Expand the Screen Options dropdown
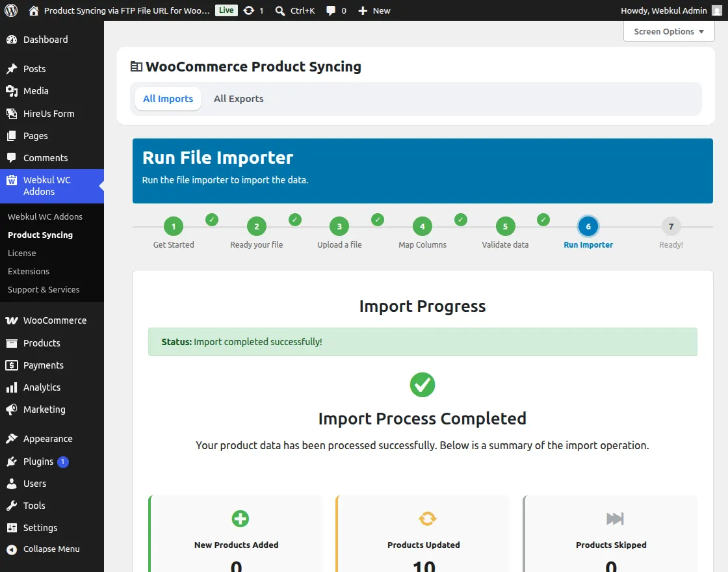The height and width of the screenshot is (572, 728). [669, 32]
